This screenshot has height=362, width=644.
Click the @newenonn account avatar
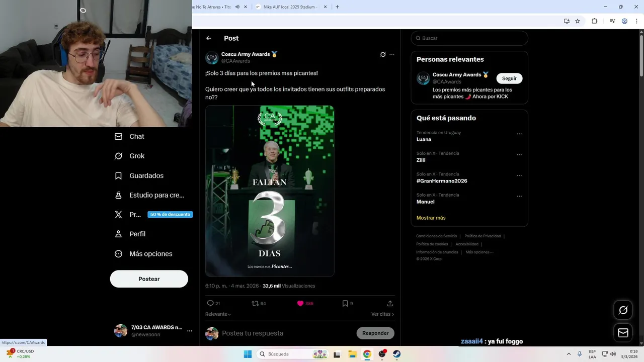(121, 330)
